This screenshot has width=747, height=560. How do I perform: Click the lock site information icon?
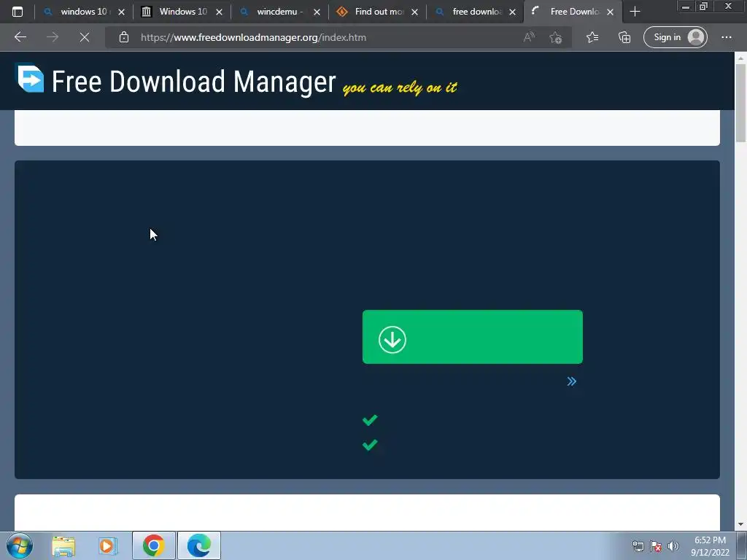pos(124,37)
